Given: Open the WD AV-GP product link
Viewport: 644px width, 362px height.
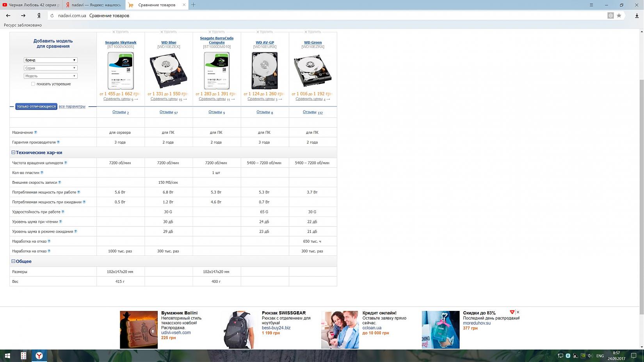Looking at the screenshot, I should [265, 43].
